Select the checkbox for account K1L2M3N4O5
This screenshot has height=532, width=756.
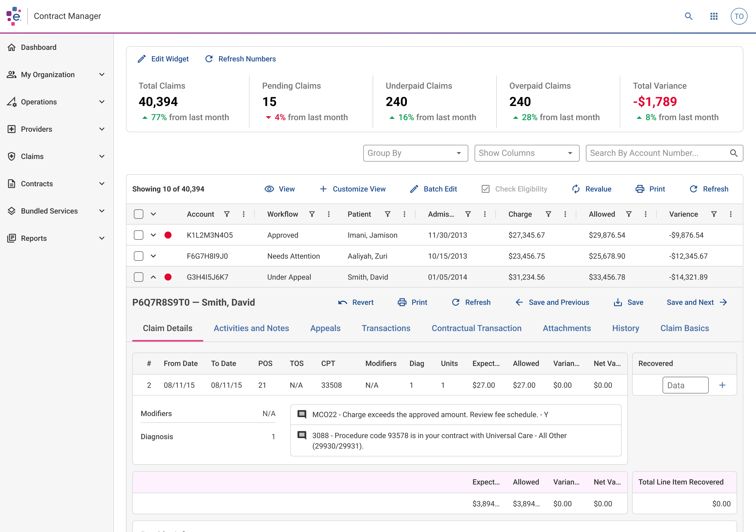(x=139, y=235)
